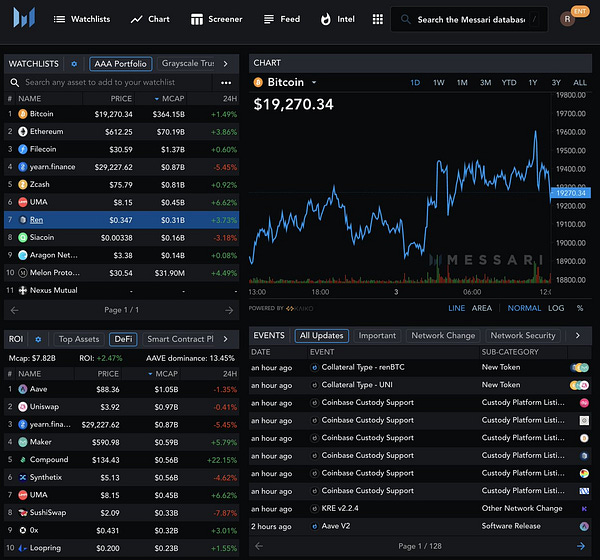This screenshot has width=600, height=560.
Task: Filter events by Important
Action: [x=377, y=336]
